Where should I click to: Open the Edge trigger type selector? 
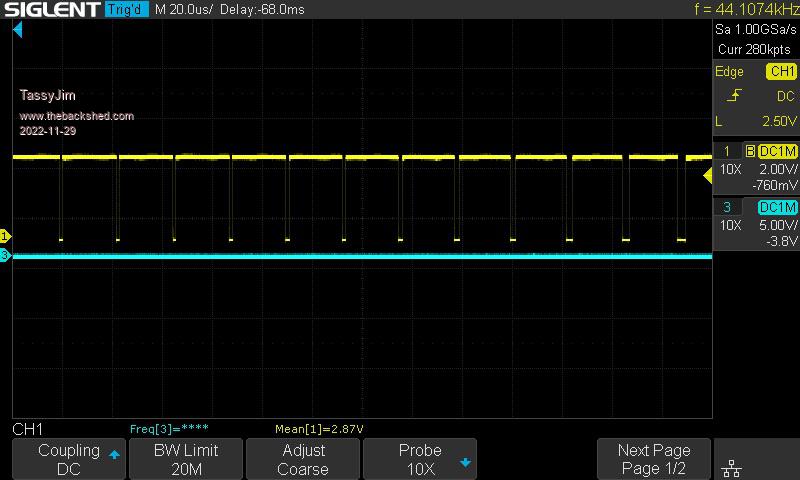tap(729, 71)
